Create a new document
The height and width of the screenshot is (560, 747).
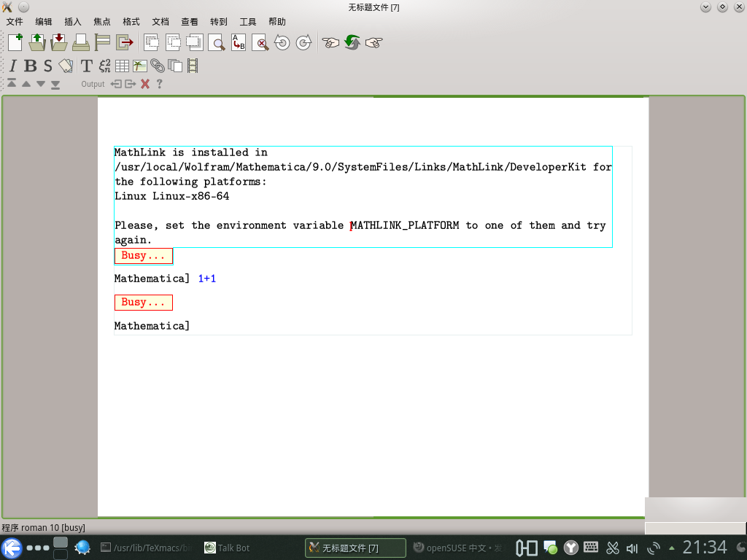15,42
